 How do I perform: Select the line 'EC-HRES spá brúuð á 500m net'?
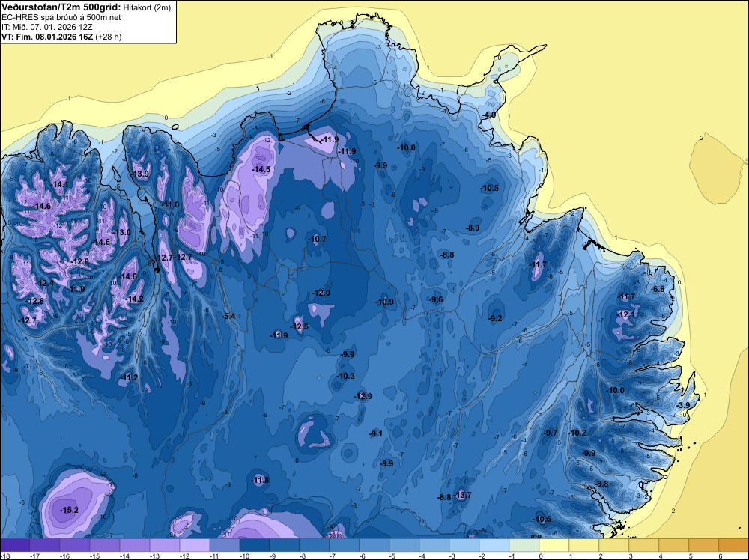point(61,17)
